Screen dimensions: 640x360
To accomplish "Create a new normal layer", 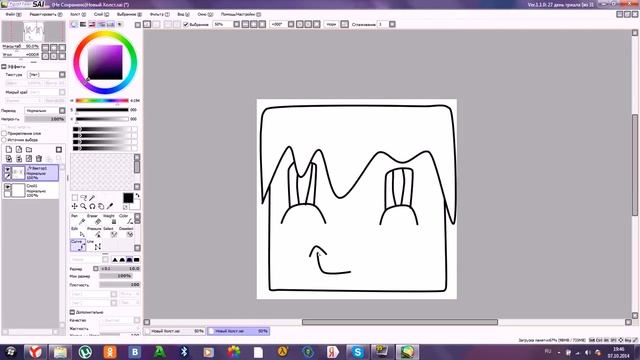I will coord(9,150).
